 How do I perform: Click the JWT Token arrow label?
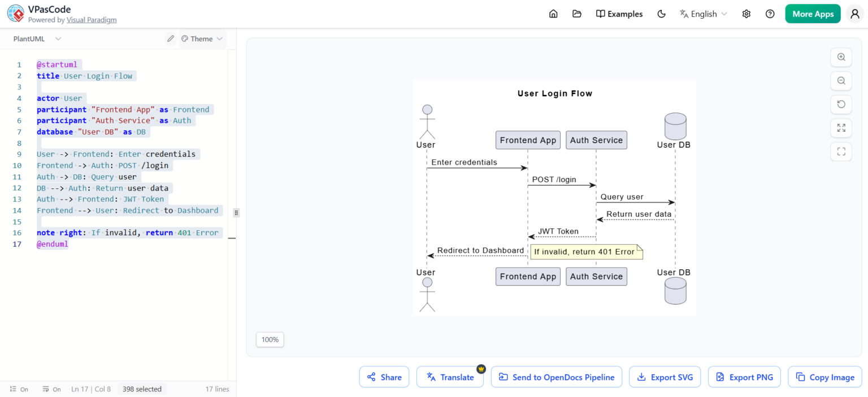(x=558, y=231)
